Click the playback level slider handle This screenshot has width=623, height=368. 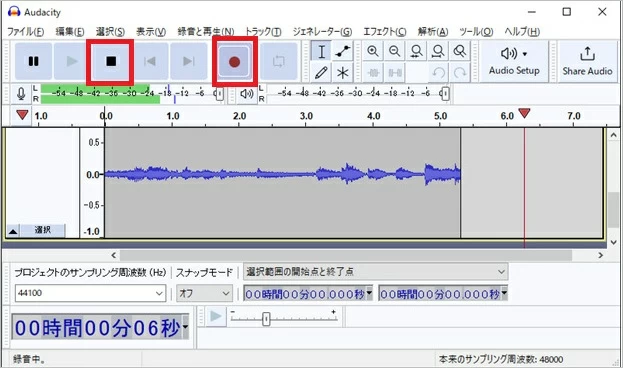445,94
